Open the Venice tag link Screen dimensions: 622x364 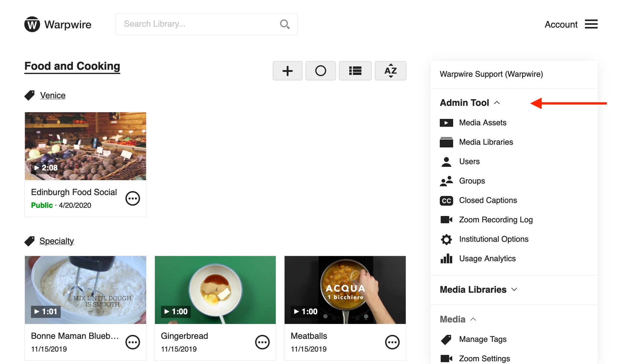click(x=53, y=95)
